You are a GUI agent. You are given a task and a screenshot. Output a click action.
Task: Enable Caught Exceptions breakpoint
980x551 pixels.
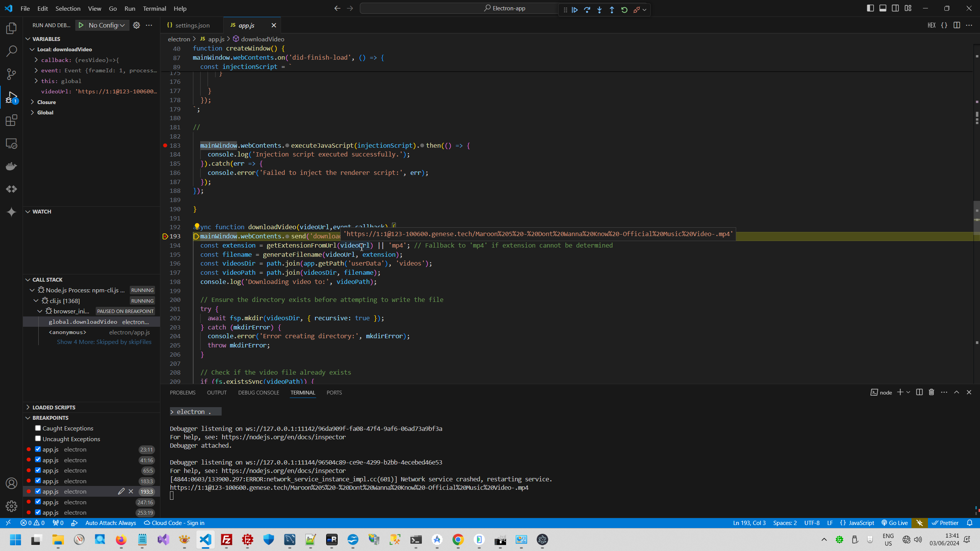click(x=38, y=428)
